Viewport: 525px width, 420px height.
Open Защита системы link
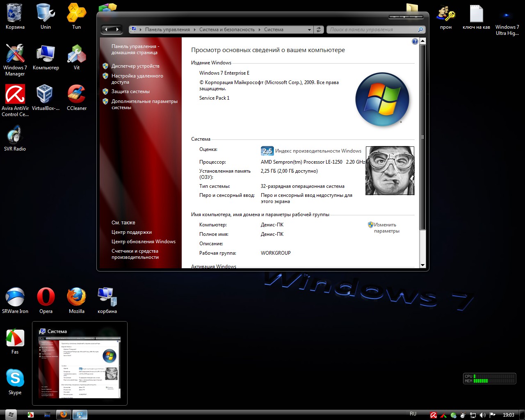(130, 91)
